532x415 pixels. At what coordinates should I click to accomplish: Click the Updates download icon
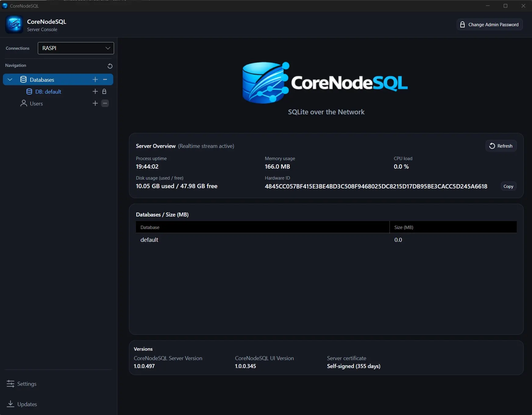10,404
